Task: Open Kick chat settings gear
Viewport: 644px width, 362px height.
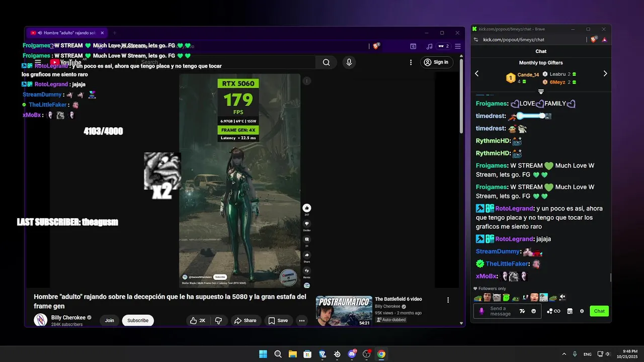Action: point(582,311)
